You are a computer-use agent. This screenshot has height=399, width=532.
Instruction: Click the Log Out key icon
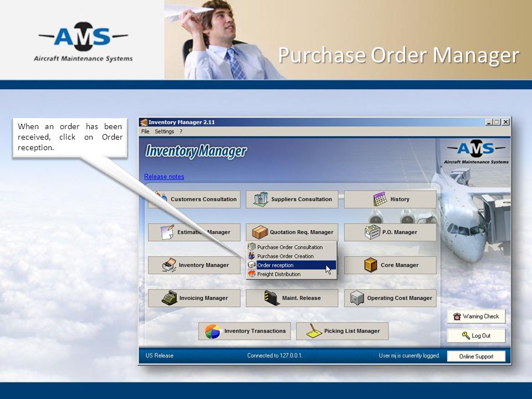point(466,336)
